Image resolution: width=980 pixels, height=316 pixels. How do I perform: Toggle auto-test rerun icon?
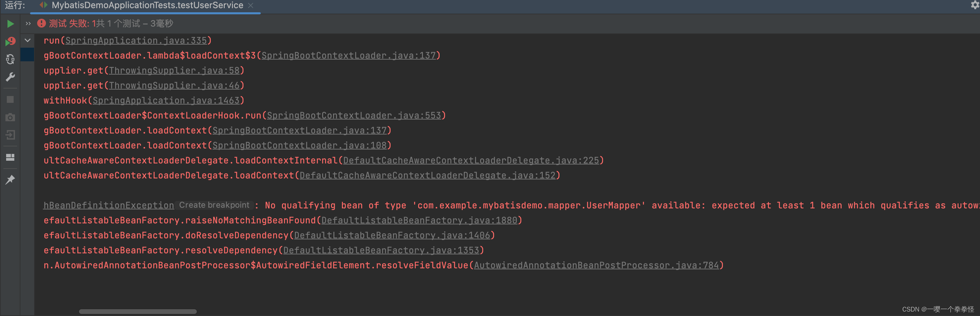(10, 59)
